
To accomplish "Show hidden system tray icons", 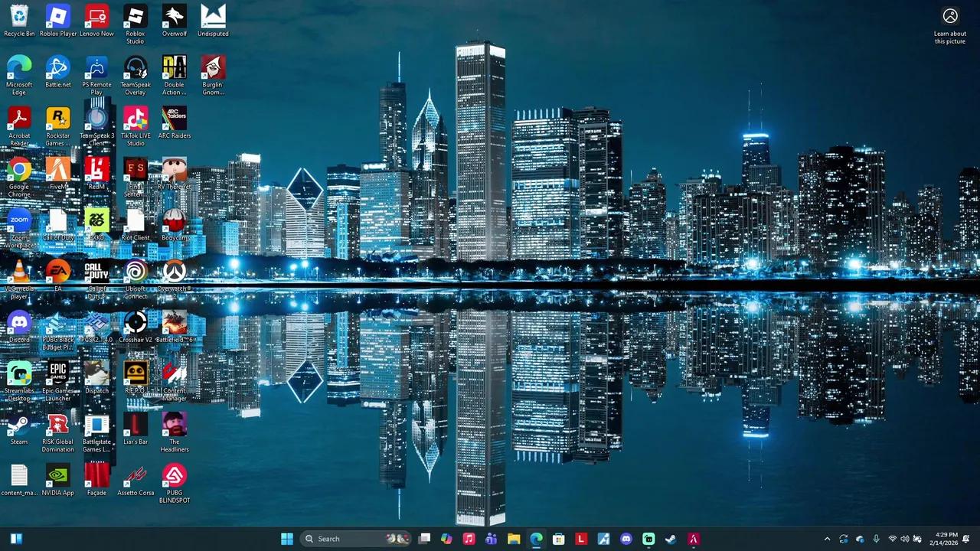I will [x=827, y=539].
